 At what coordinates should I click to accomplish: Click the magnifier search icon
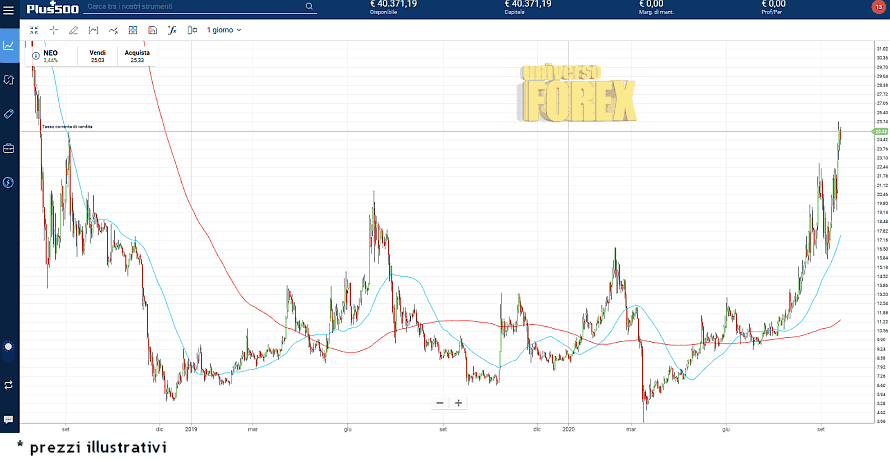tap(309, 7)
